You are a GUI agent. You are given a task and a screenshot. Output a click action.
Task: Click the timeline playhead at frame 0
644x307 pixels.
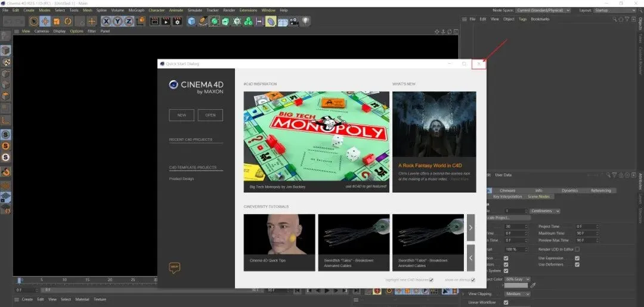tap(19, 281)
